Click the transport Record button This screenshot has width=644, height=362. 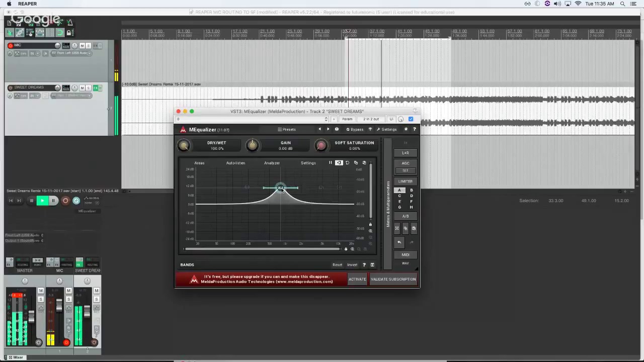pyautogui.click(x=65, y=201)
